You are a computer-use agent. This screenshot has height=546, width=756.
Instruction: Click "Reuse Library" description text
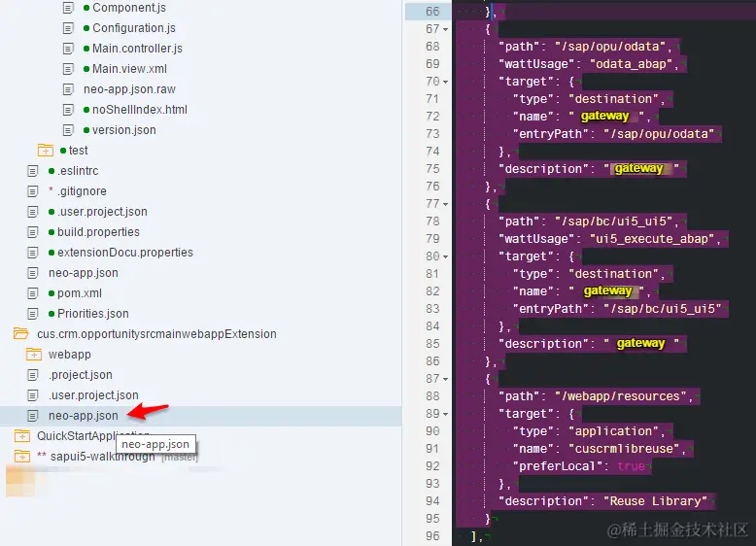[655, 501]
